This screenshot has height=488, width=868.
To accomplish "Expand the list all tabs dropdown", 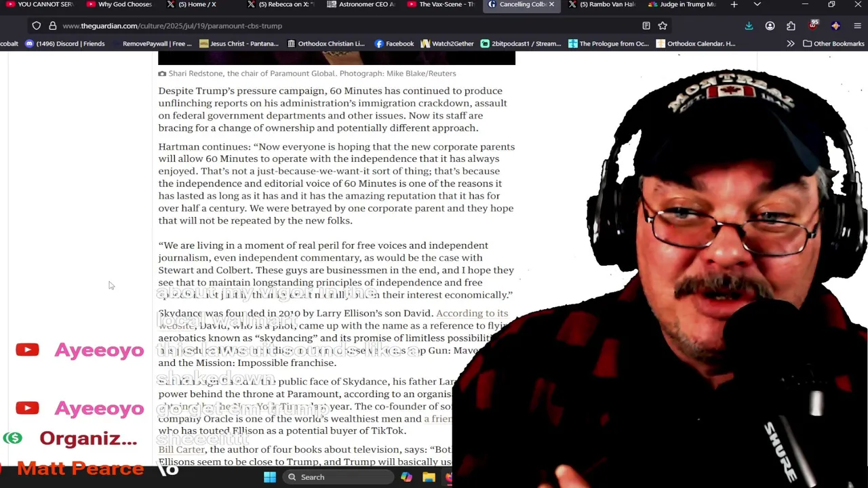I will 757,5.
